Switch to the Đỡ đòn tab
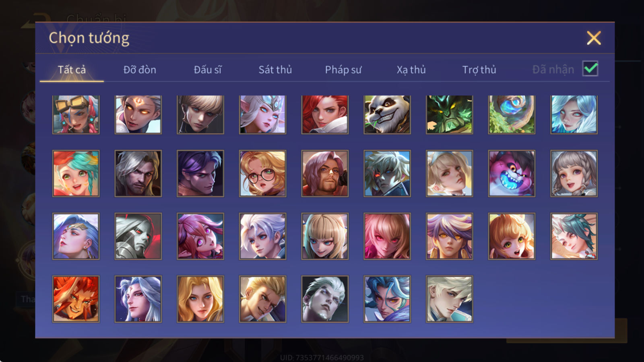This screenshot has height=362, width=644. [x=140, y=70]
